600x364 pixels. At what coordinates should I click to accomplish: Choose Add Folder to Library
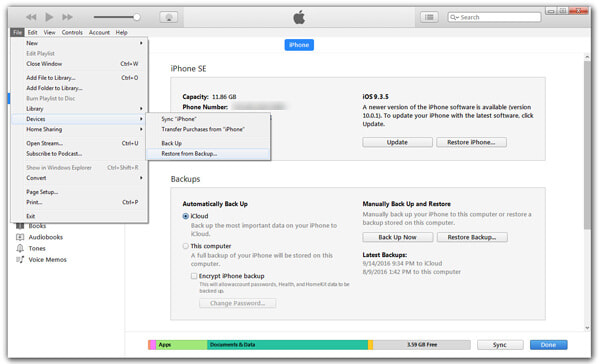(80, 88)
